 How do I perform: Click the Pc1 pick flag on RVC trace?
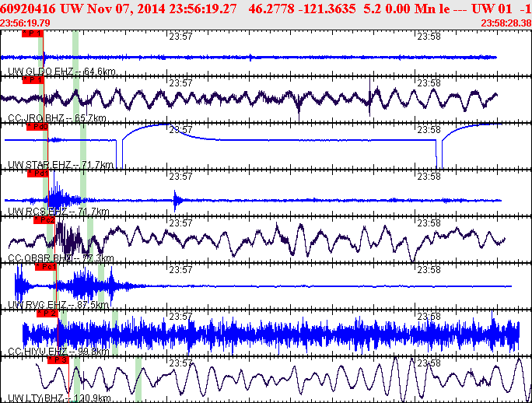46,267
